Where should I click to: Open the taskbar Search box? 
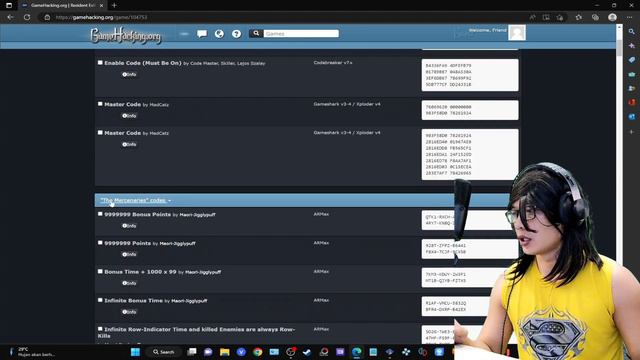point(164,351)
